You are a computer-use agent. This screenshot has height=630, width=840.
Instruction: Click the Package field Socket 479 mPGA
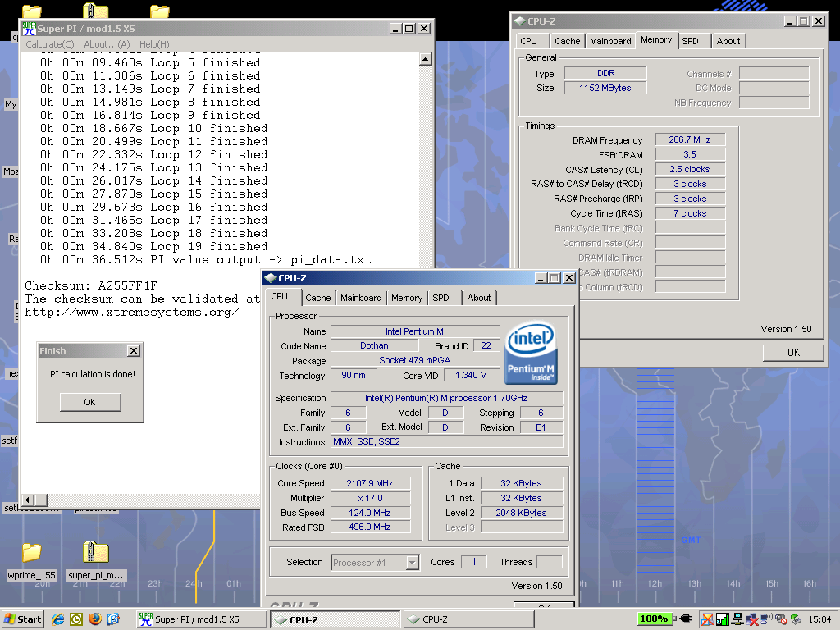click(x=415, y=360)
